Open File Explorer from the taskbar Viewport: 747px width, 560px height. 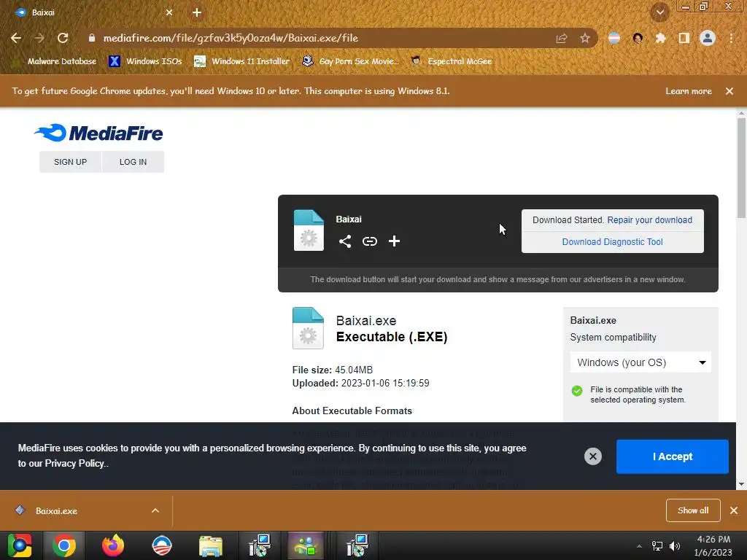(211, 545)
